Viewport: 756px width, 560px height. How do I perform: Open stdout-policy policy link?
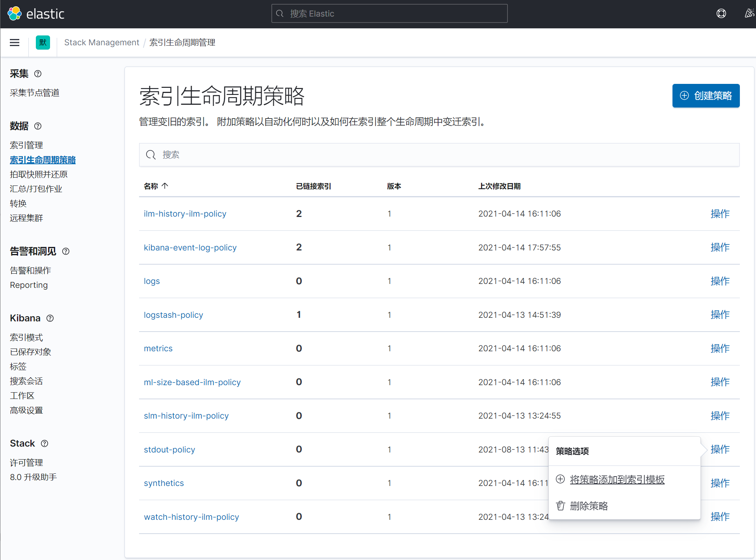[x=169, y=450]
